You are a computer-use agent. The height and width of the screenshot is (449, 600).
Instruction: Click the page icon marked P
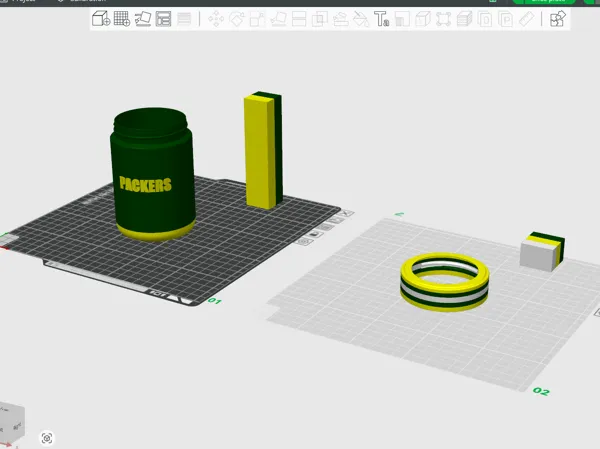(506, 19)
